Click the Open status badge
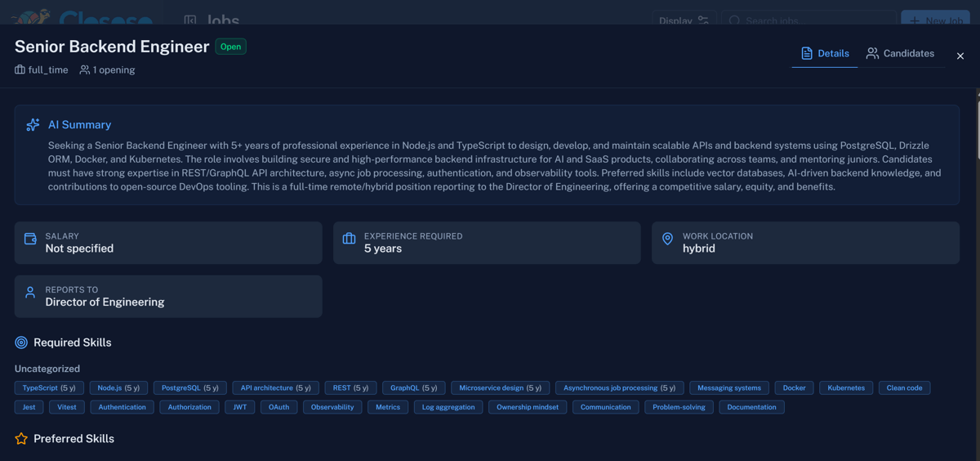Image resolution: width=980 pixels, height=461 pixels. click(x=230, y=47)
